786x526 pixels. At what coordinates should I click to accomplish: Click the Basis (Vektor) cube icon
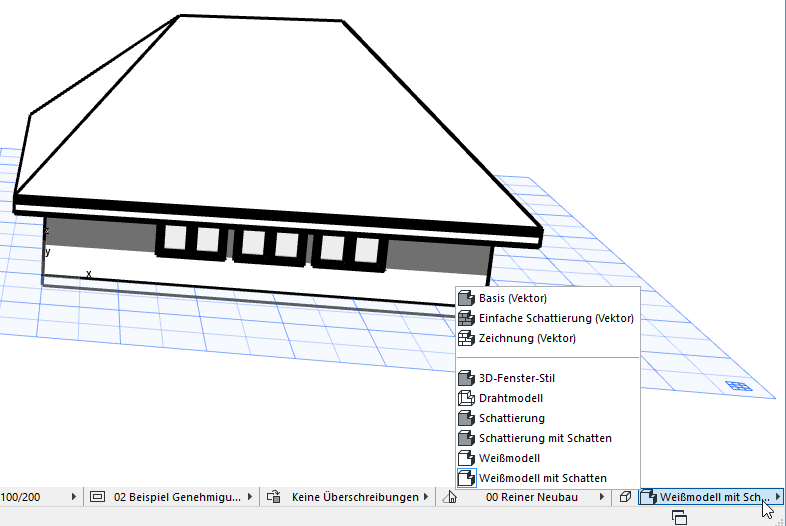click(x=466, y=298)
